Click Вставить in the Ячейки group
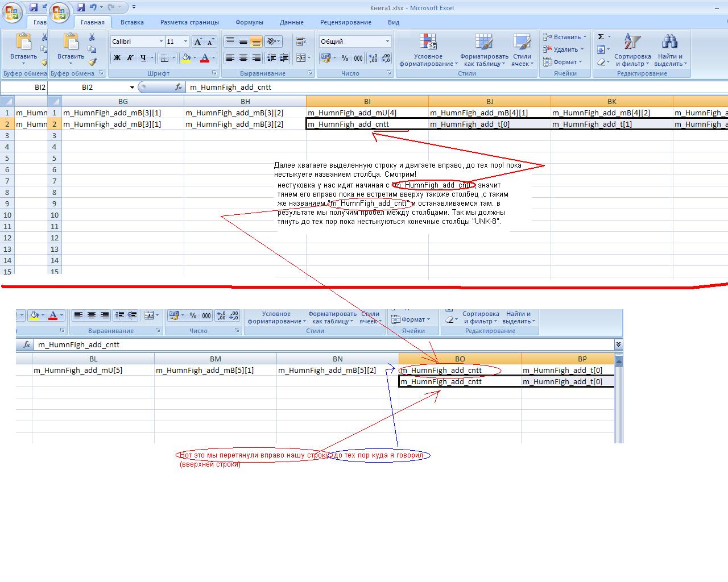This screenshot has height=582, width=728. (565, 37)
